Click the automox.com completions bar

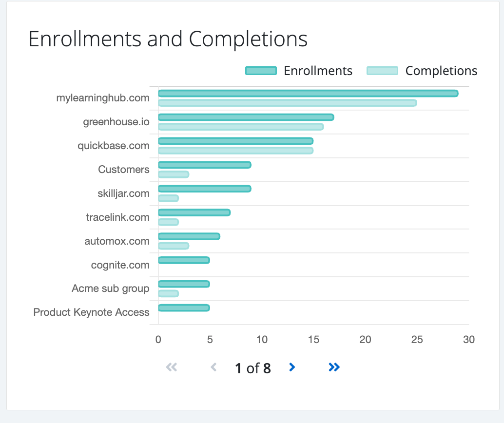click(174, 246)
